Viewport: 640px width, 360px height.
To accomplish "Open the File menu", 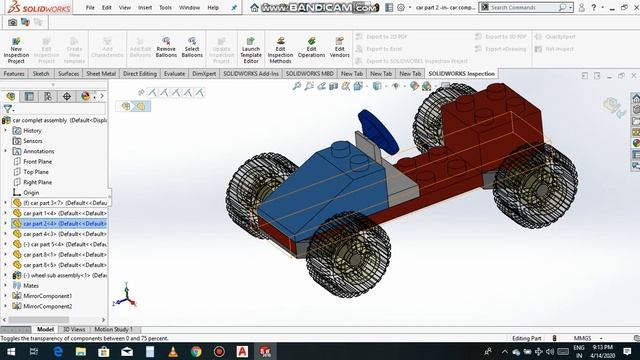I will 90,7.
